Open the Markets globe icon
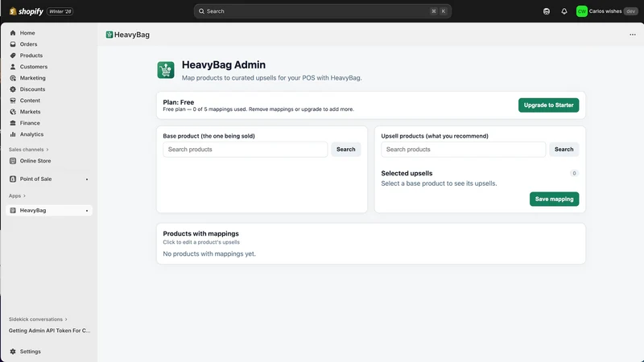Screen dimensions: 644x362 tap(13, 112)
